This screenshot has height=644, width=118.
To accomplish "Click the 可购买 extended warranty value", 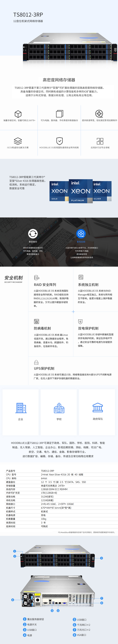I will (x=45, y=526).
